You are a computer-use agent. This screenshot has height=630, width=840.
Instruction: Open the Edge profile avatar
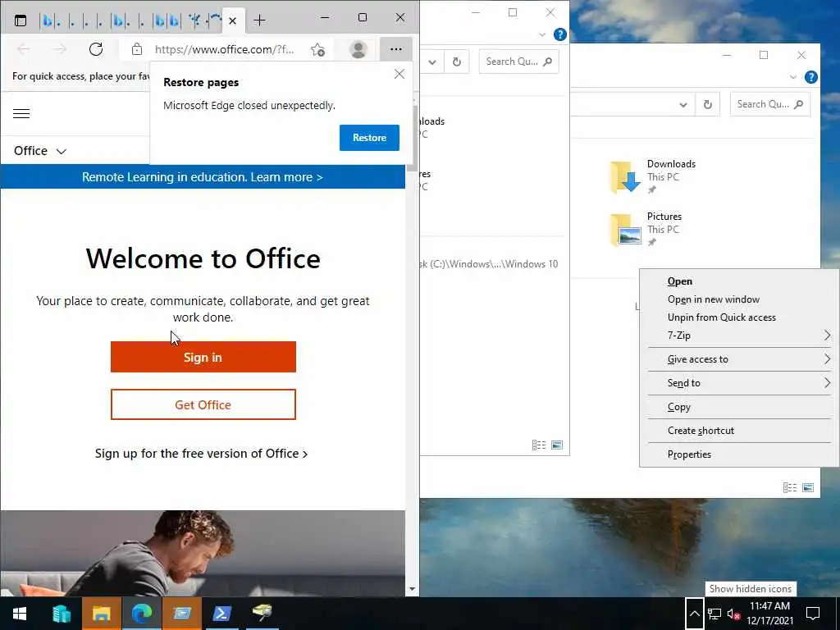(358, 49)
